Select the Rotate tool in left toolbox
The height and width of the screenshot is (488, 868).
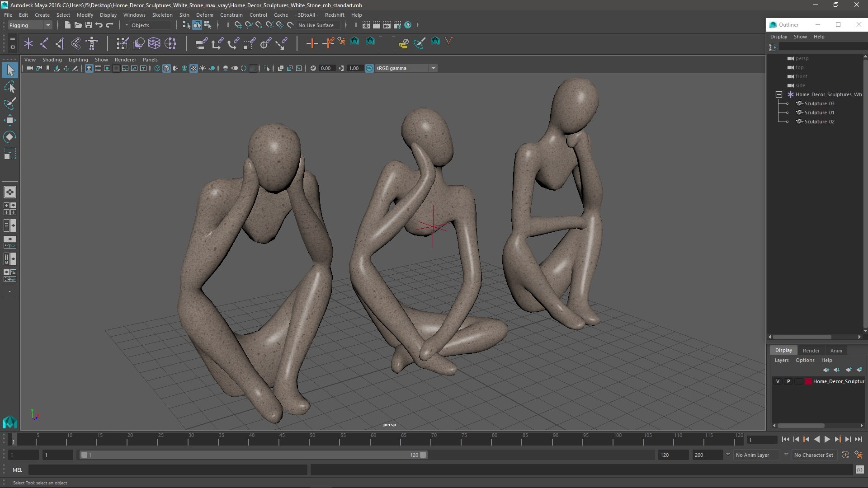tap(9, 137)
